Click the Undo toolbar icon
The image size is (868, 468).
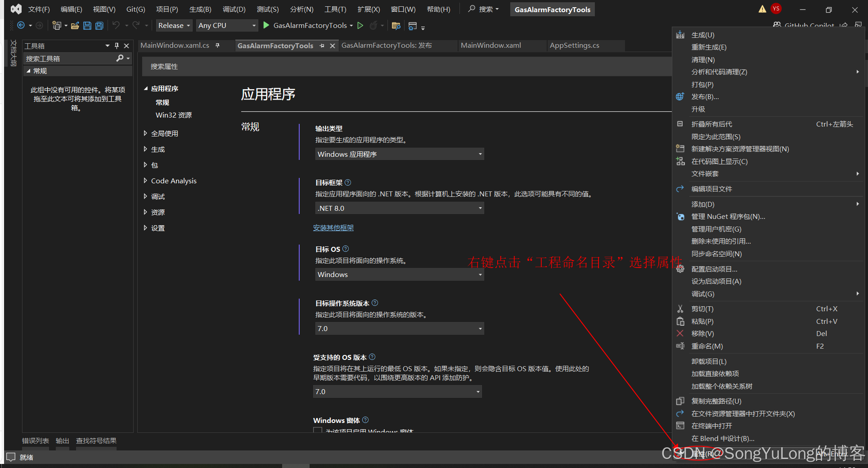click(117, 26)
